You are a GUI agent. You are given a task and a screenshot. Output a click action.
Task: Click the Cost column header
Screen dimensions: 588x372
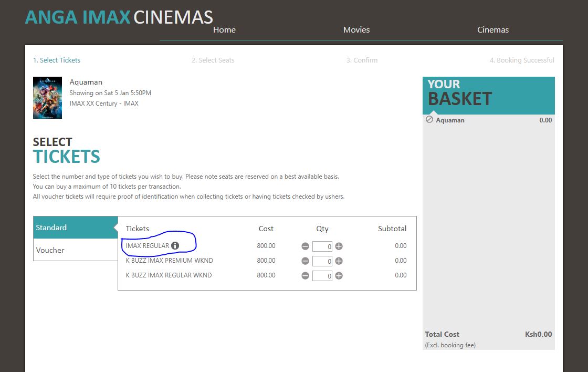(x=266, y=229)
